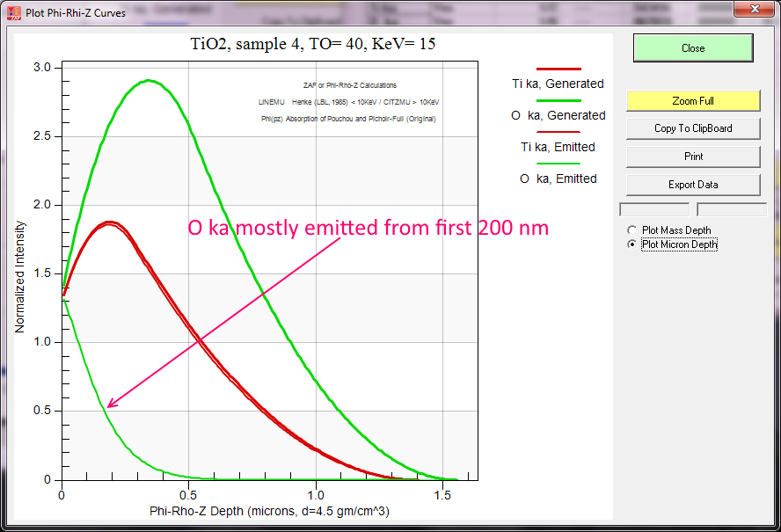Click the left readout field below Export Data

click(x=654, y=209)
